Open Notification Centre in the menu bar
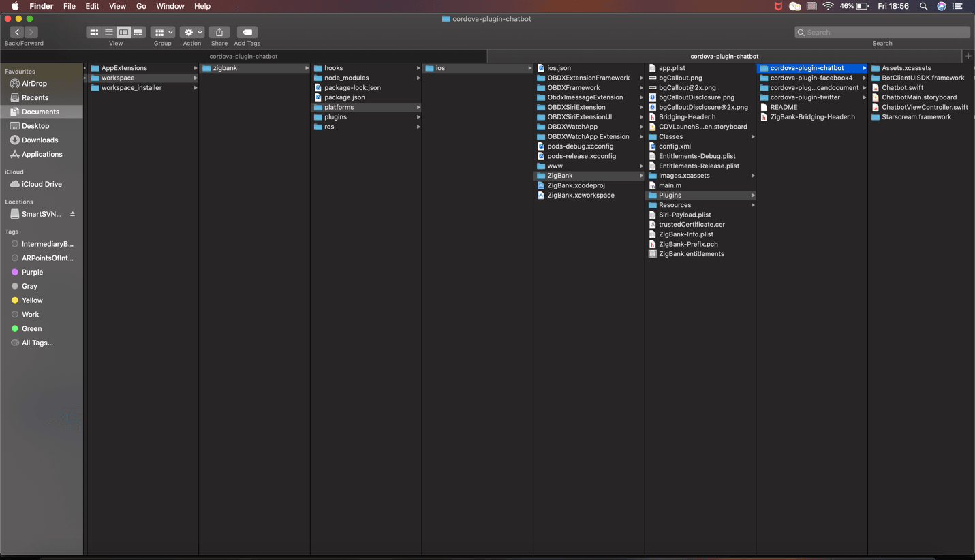Viewport: 975px width, 560px height. click(957, 6)
